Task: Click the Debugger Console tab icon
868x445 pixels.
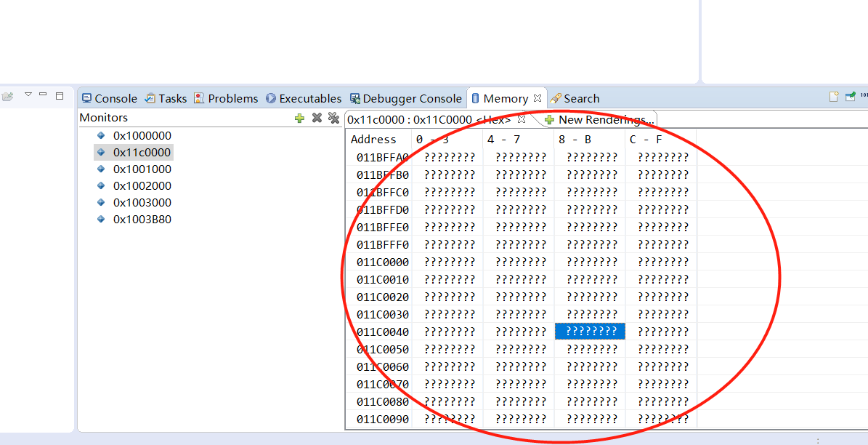Action: tap(354, 97)
